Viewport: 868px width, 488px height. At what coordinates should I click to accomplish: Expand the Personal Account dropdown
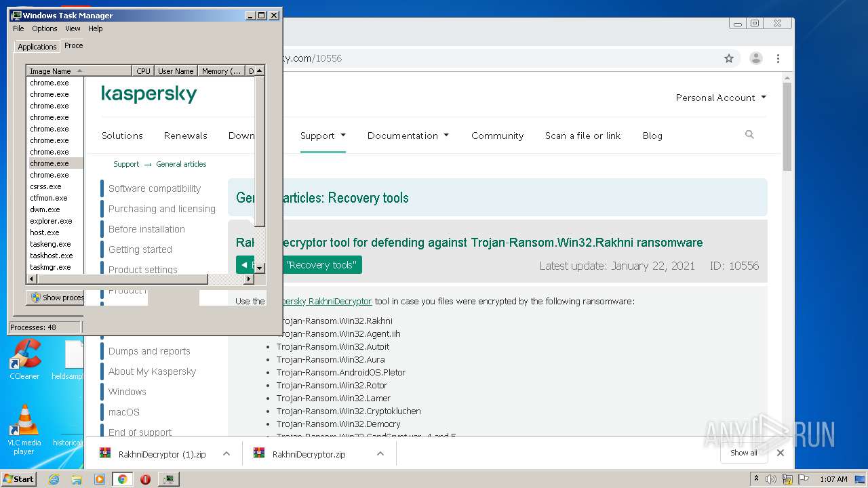[x=721, y=98]
